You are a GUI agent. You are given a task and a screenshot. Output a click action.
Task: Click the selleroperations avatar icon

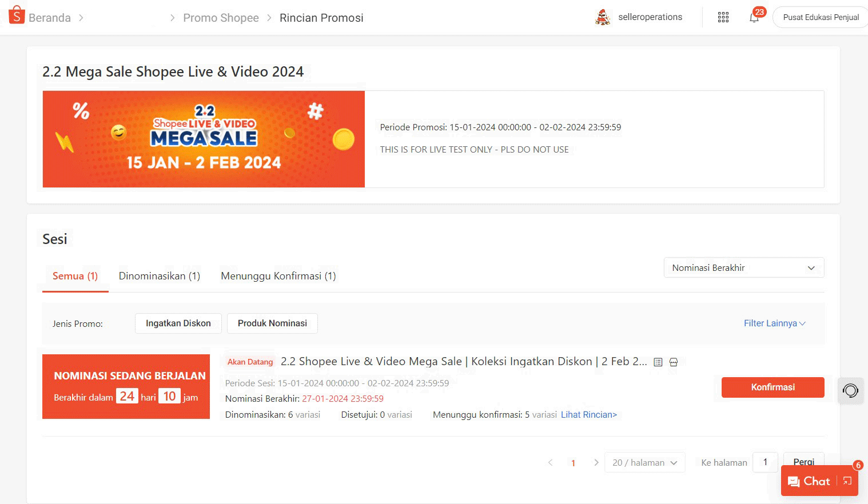click(603, 17)
